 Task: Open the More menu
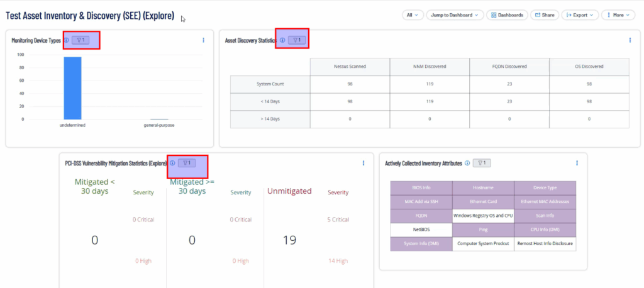tap(618, 14)
